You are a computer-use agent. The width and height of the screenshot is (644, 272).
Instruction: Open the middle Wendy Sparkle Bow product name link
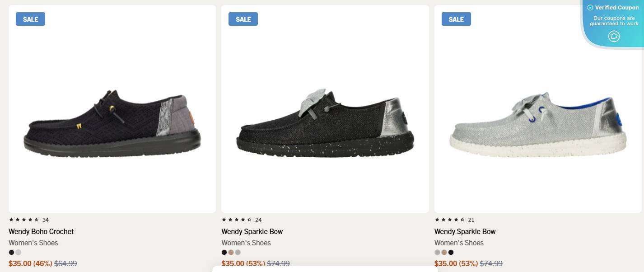[252, 231]
